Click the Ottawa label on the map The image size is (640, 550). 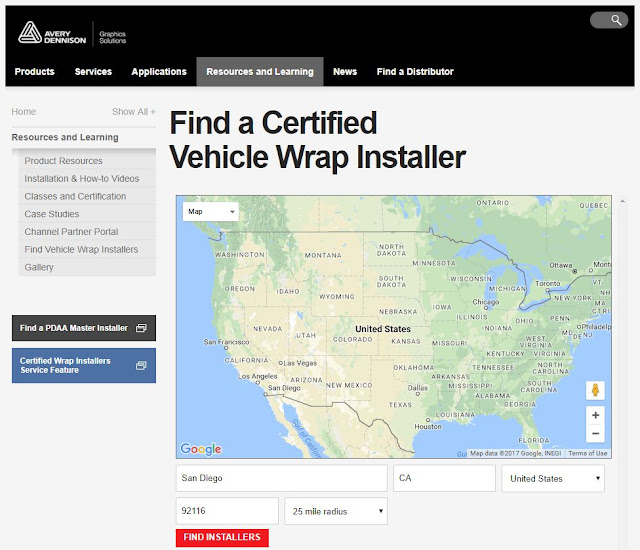560,265
